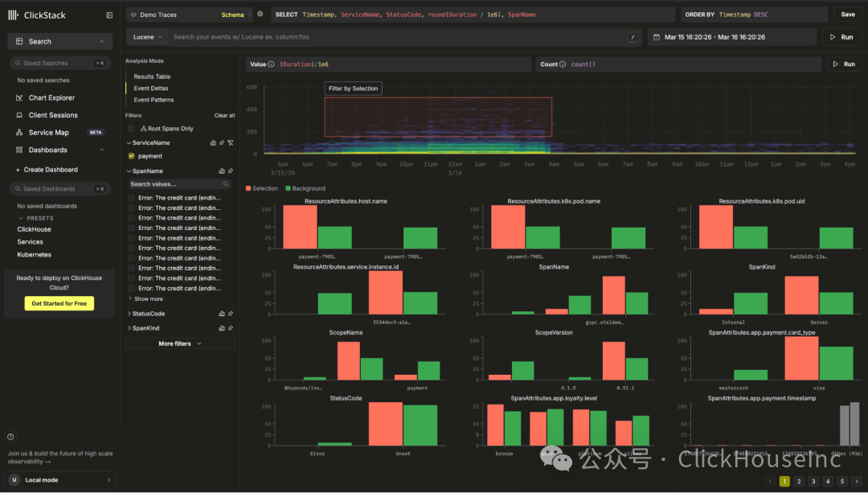Collapse the PRESETS dashboards list
The image size is (868, 493).
pos(21,218)
